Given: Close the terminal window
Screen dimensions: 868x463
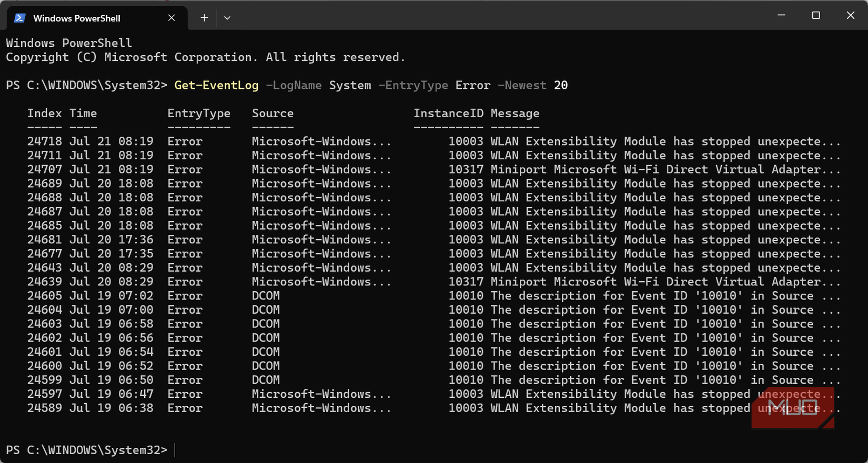Looking at the screenshot, I should click(851, 15).
